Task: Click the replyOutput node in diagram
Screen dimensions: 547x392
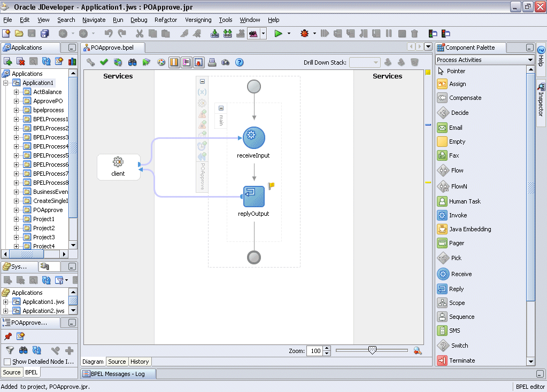Action: coord(254,197)
